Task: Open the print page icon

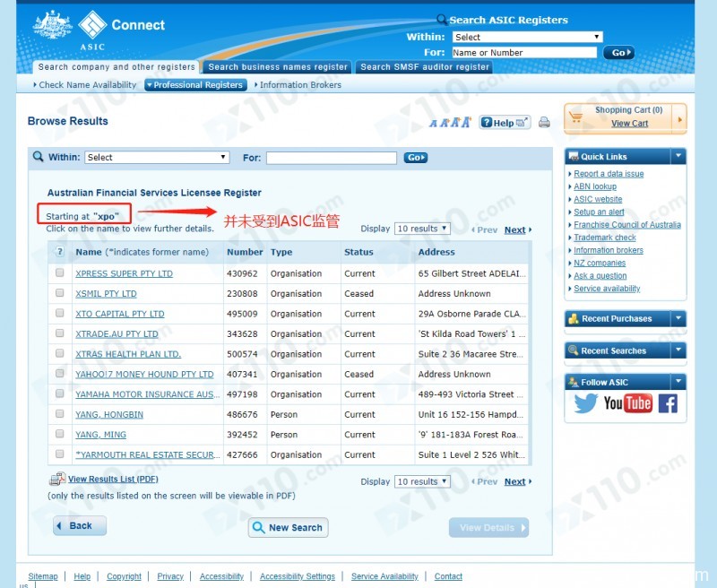Action: (x=544, y=122)
